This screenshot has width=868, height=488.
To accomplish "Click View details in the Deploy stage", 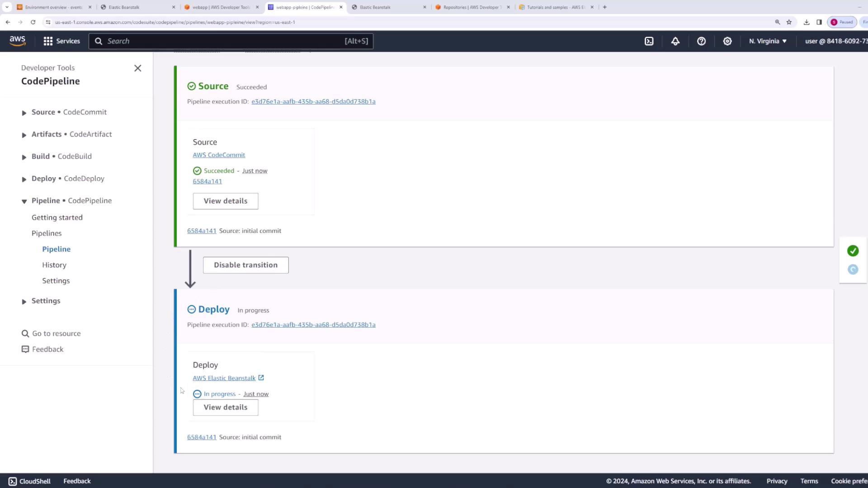I will coord(225,407).
